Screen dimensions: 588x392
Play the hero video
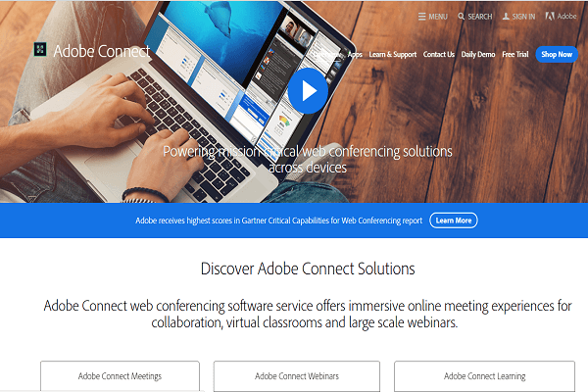[308, 91]
